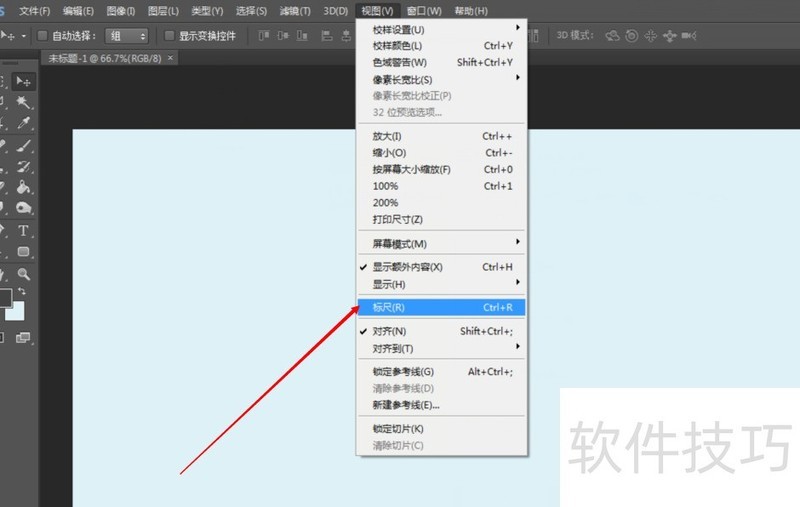Select the Dodge tool
The height and width of the screenshot is (507, 800).
coord(23,208)
